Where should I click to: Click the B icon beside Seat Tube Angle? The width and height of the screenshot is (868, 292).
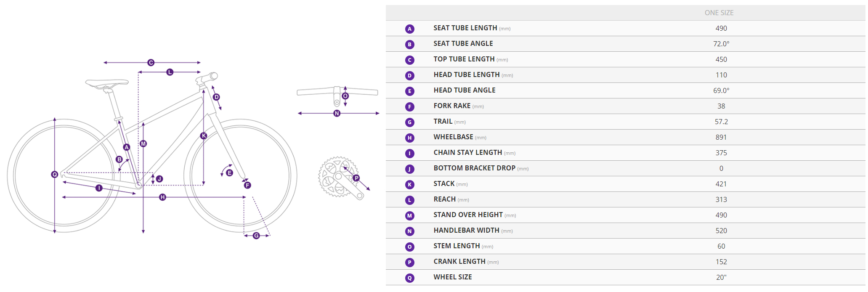click(x=409, y=44)
